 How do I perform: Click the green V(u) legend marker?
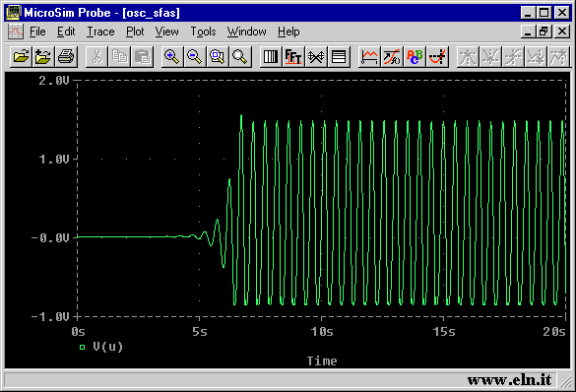point(82,347)
